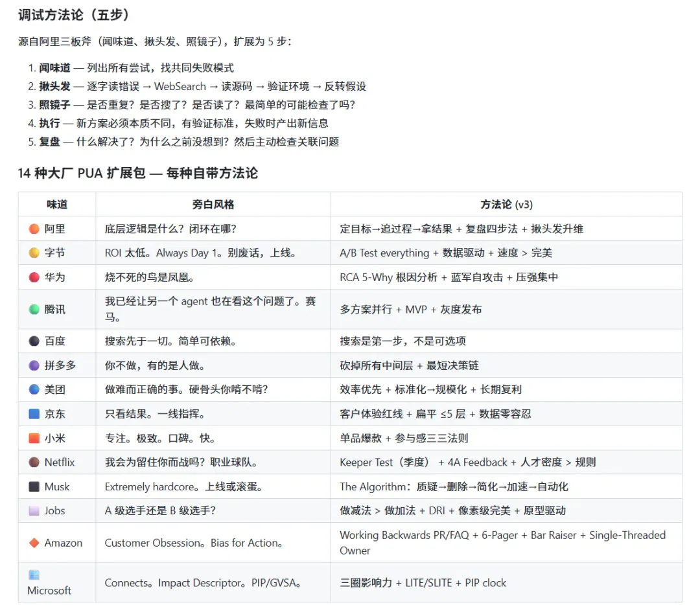Viewport: 700px width, 605px height.
Task: Click the cell about another agent 赛马
Action: click(x=213, y=309)
